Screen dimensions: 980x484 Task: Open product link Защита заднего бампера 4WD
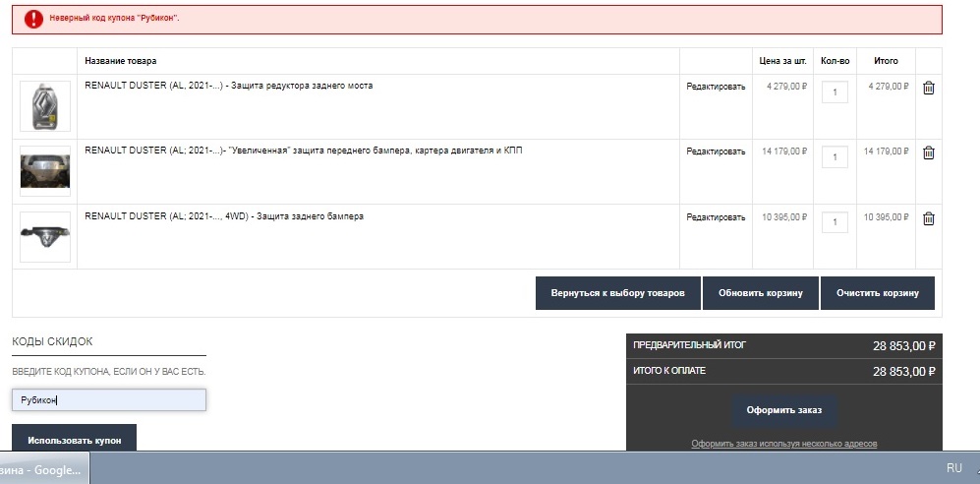pos(224,216)
